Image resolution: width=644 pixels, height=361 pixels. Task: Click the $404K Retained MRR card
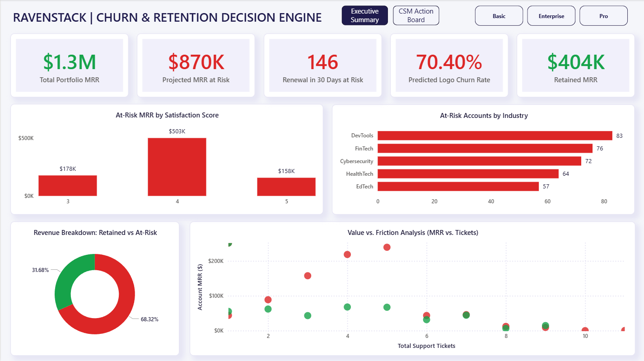coord(576,66)
